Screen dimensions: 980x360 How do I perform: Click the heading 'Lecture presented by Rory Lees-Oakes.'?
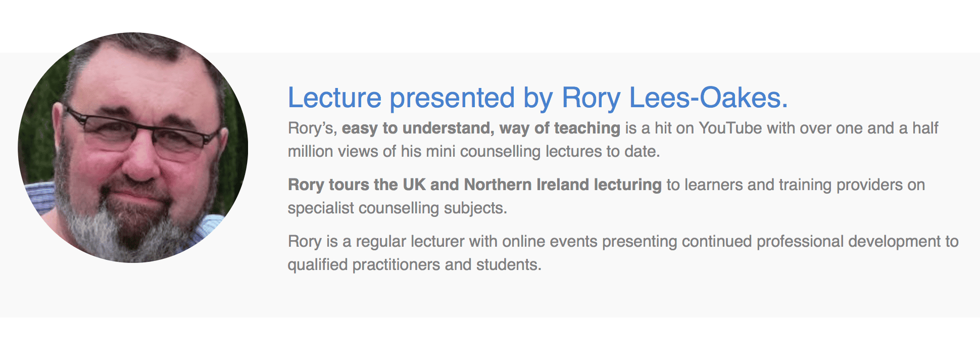tap(538, 98)
